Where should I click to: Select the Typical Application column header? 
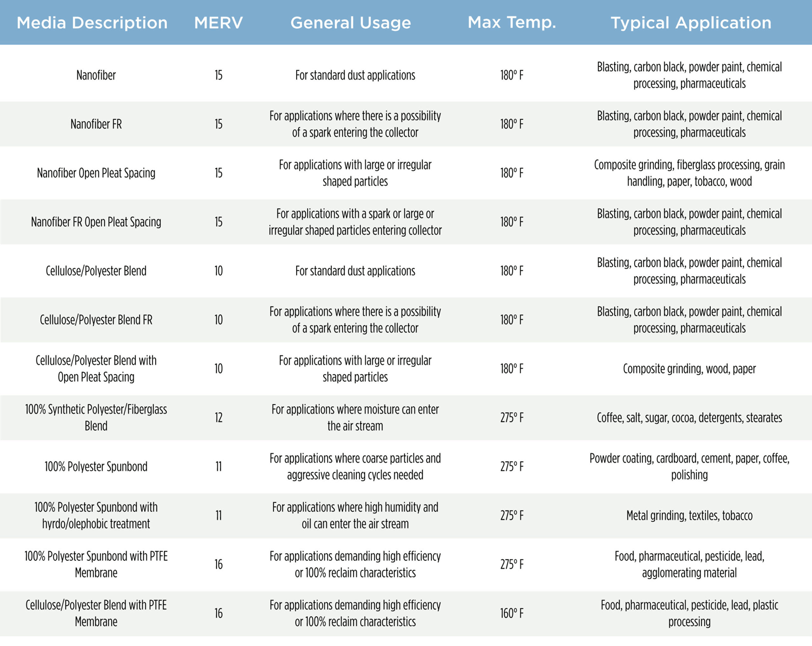691,23
